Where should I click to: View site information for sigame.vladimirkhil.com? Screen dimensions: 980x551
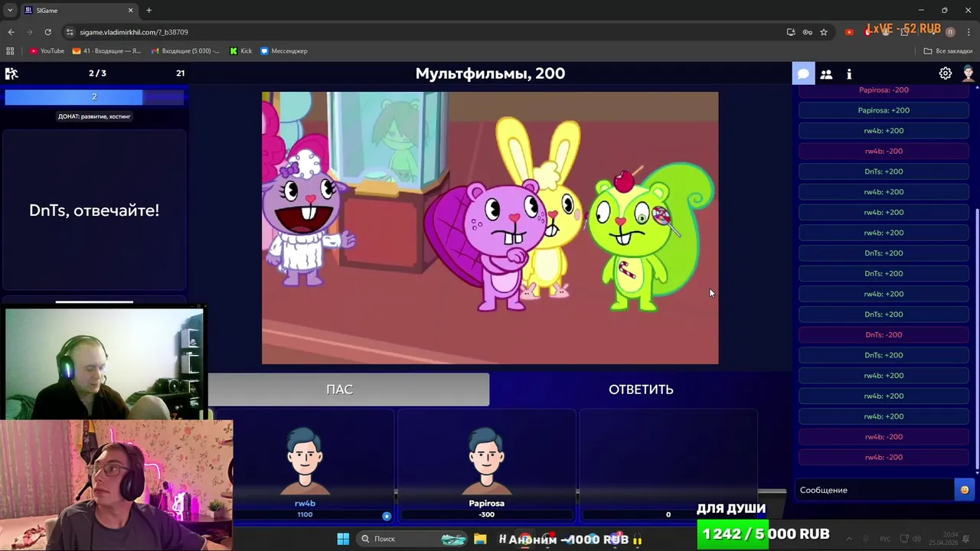click(x=70, y=32)
